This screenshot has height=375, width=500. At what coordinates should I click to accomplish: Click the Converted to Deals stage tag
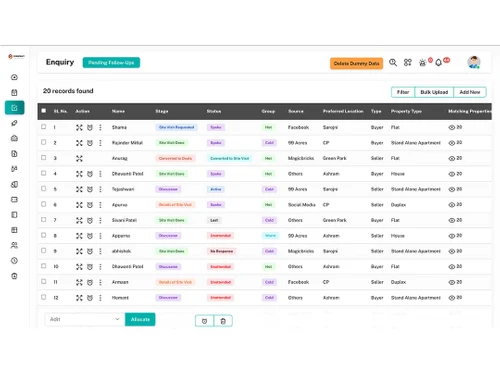[x=175, y=158]
